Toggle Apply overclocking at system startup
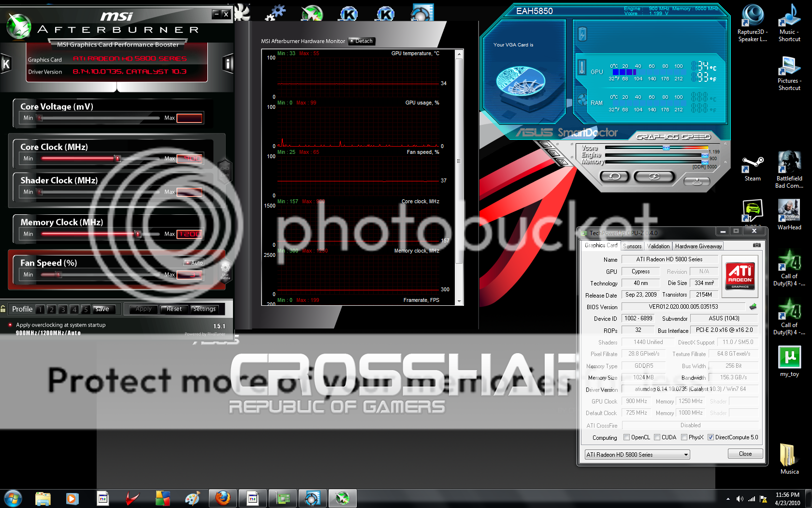This screenshot has width=812, height=508. [x=10, y=325]
